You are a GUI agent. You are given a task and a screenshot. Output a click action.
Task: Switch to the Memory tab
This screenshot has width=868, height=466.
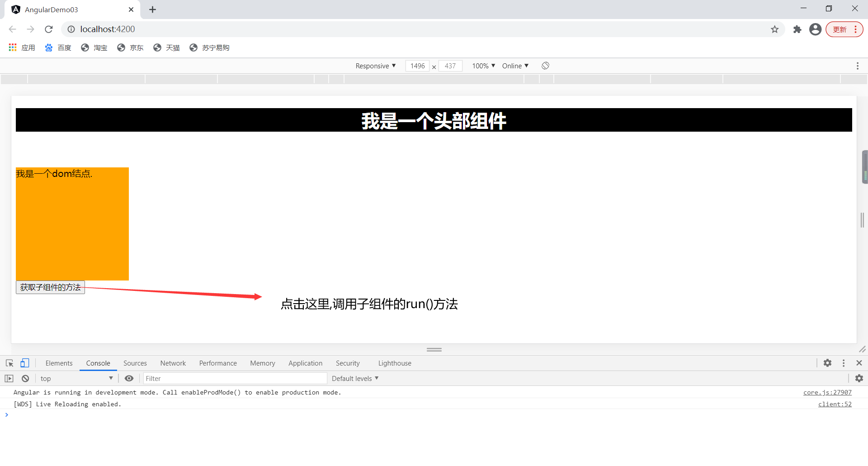(263, 363)
